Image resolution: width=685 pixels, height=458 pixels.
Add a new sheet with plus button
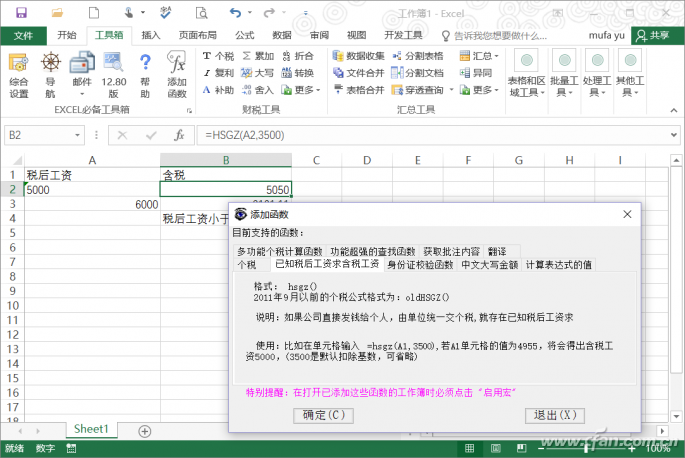pyautogui.click(x=145, y=431)
